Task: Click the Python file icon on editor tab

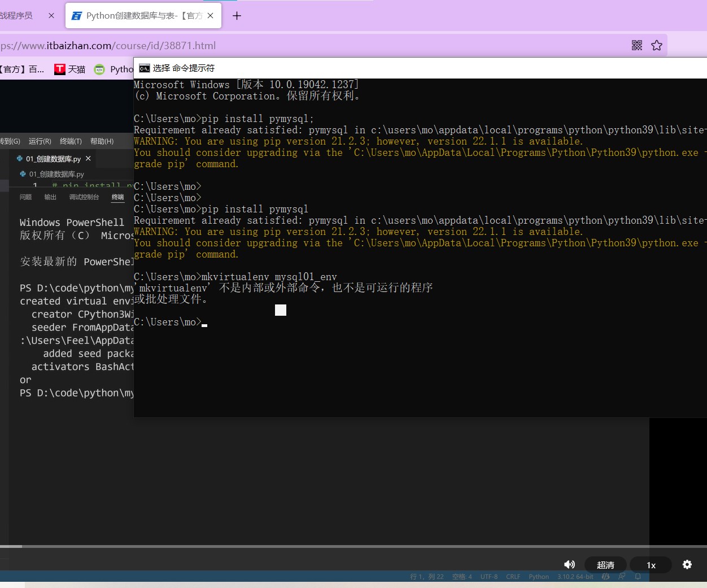Action: point(20,159)
